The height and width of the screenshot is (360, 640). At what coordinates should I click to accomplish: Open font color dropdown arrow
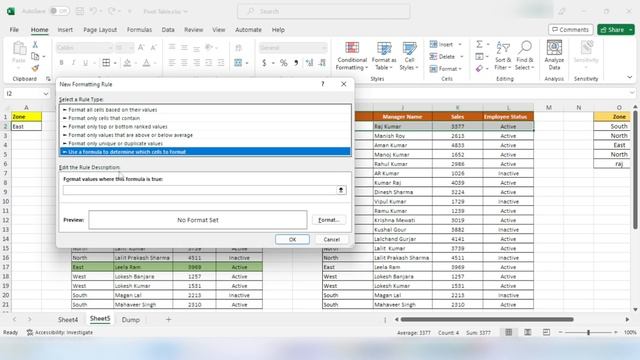156,63
